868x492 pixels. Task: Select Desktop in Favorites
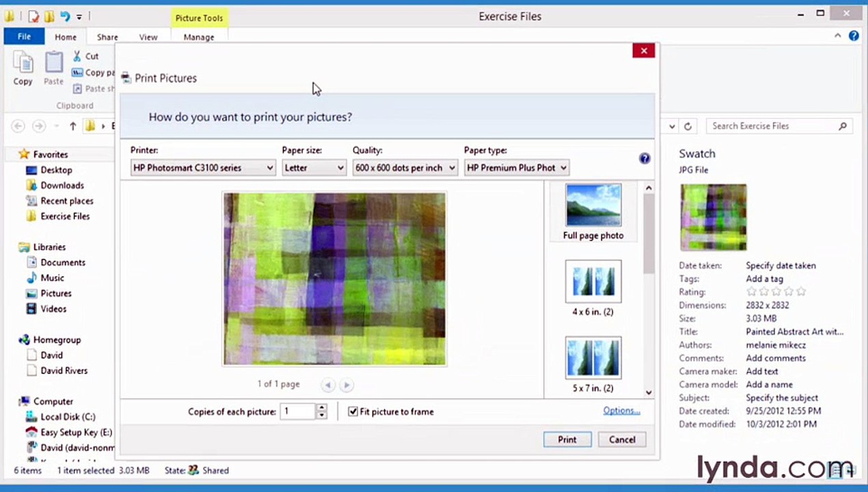click(x=56, y=170)
